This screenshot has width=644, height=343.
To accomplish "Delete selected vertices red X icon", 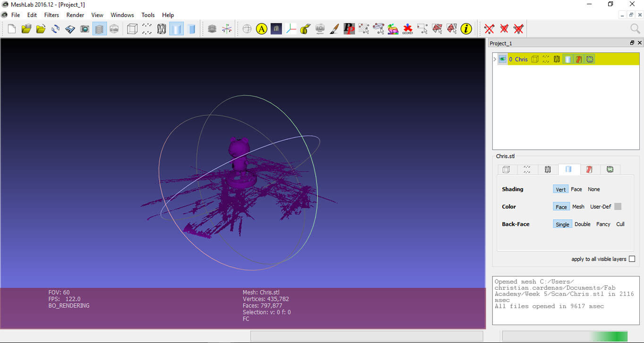I will 489,29.
